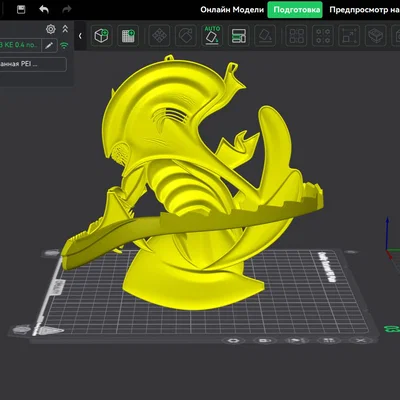400x400 pixels.
Task: Click the four-circles split to parts icon
Action: [x=323, y=36]
